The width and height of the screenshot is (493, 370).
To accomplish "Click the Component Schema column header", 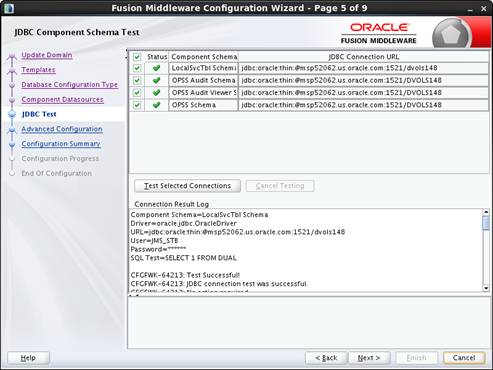I will [204, 57].
